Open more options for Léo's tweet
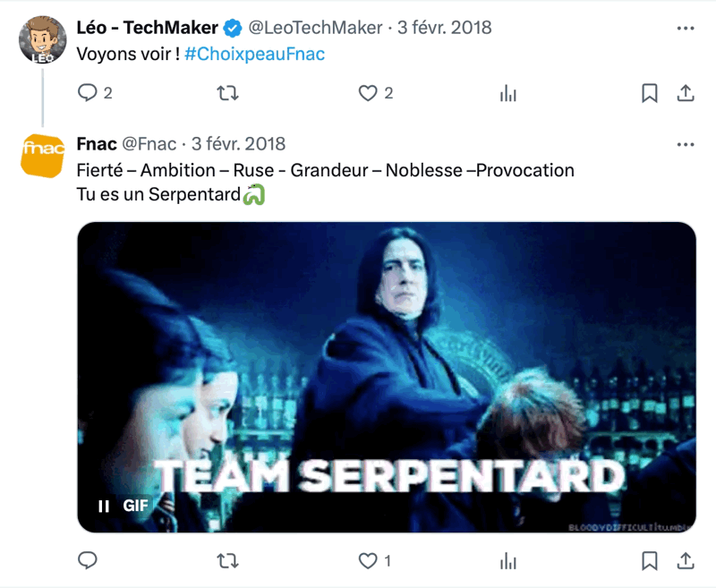The width and height of the screenshot is (716, 588). (686, 29)
